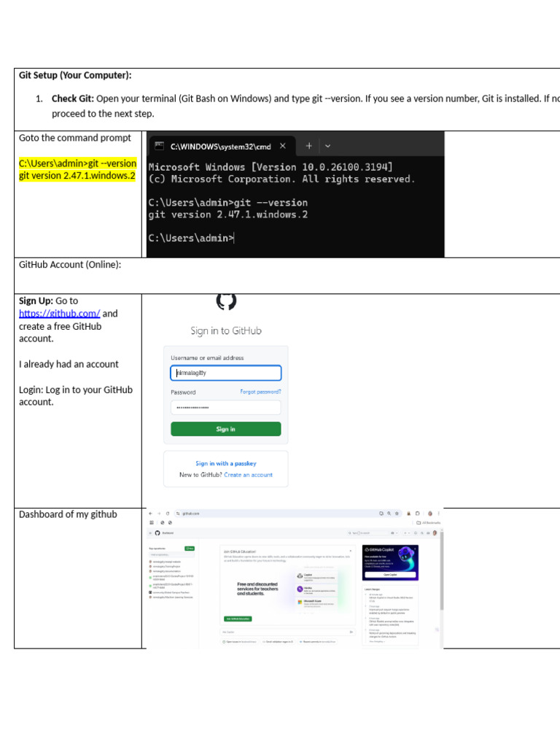
Task: Open the https://github.com/ hyperlink in the document
Action: click(x=60, y=314)
